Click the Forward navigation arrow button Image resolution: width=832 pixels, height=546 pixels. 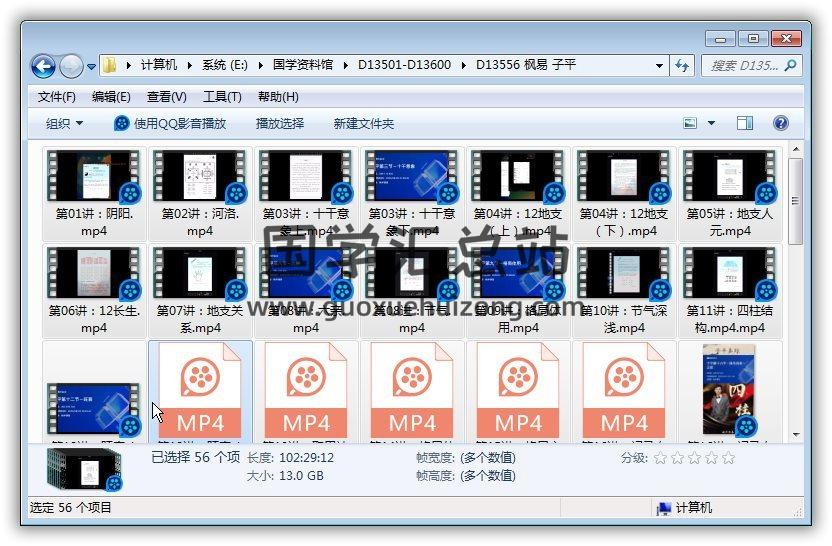tap(71, 66)
